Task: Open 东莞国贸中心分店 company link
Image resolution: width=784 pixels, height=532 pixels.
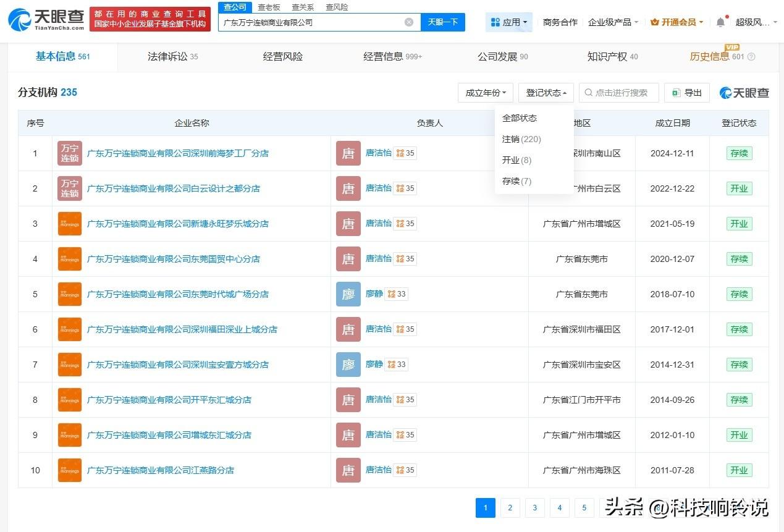Action: coord(174,259)
